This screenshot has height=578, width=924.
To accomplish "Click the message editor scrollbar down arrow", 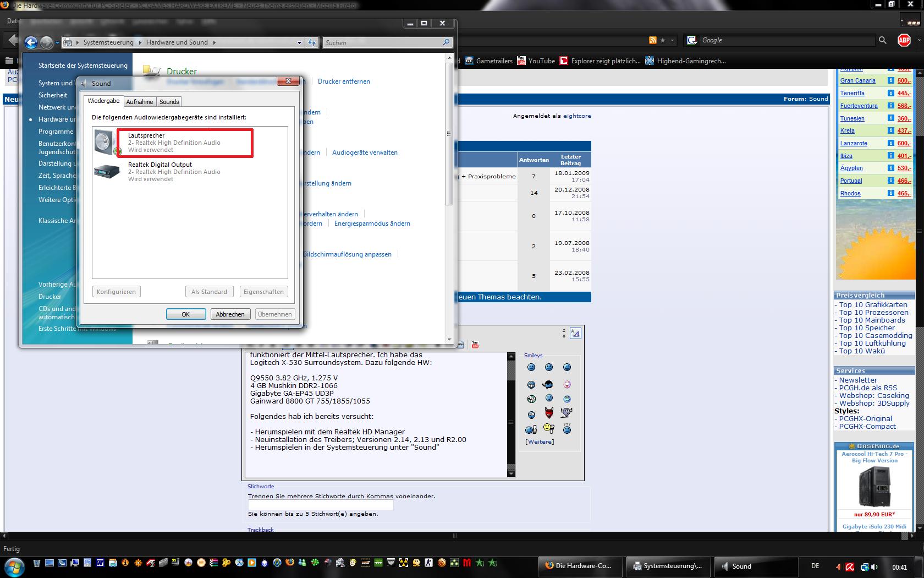I will (511, 473).
